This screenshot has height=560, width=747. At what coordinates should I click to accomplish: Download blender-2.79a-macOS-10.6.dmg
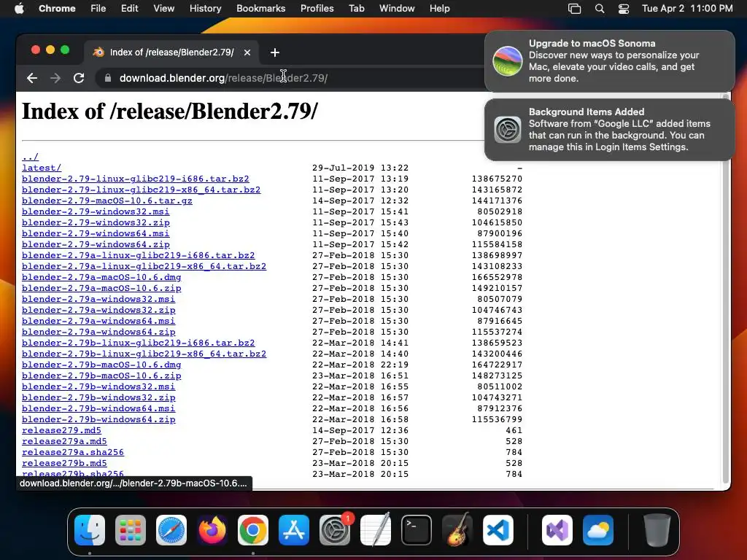[x=101, y=277]
